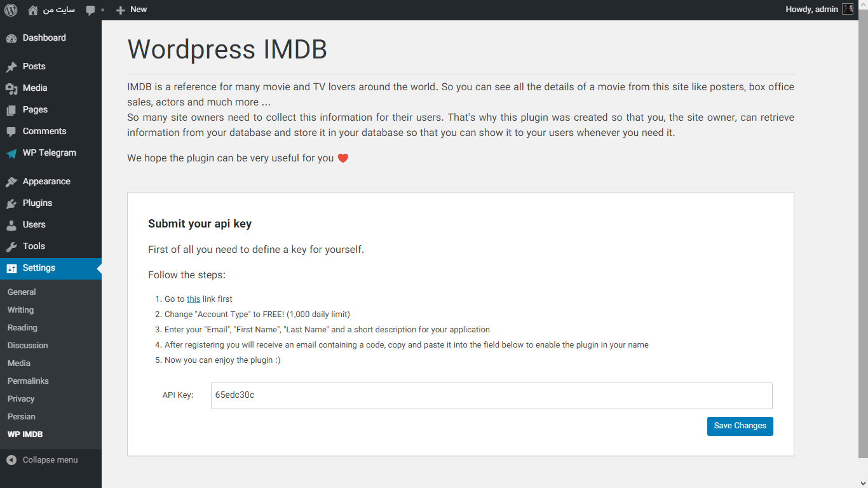Click the 'Submit your api key' heading
This screenshot has width=868, height=488.
tap(200, 224)
